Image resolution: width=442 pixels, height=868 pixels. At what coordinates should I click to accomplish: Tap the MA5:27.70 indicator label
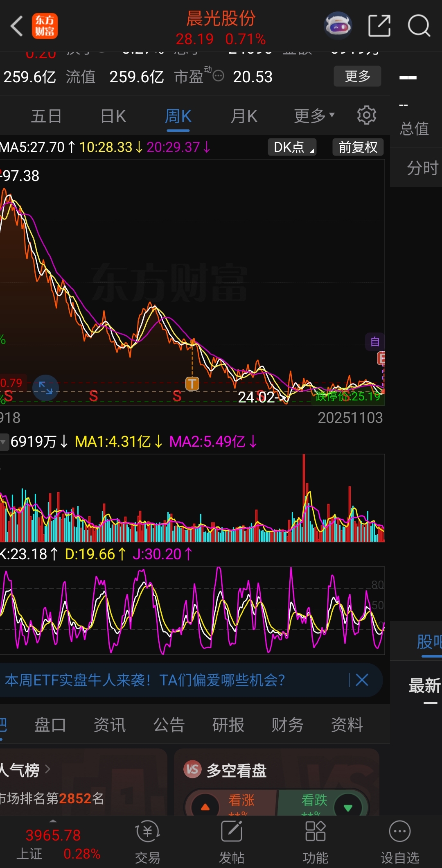click(38, 147)
